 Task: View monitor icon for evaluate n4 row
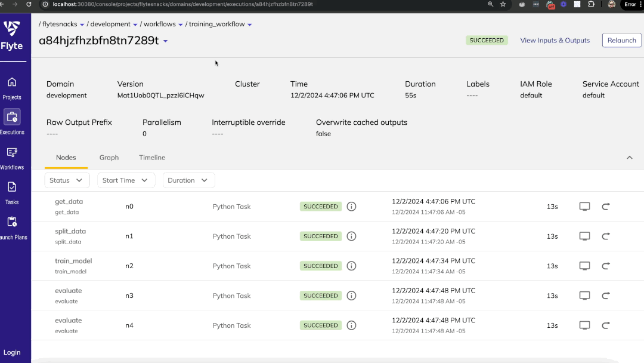click(584, 325)
